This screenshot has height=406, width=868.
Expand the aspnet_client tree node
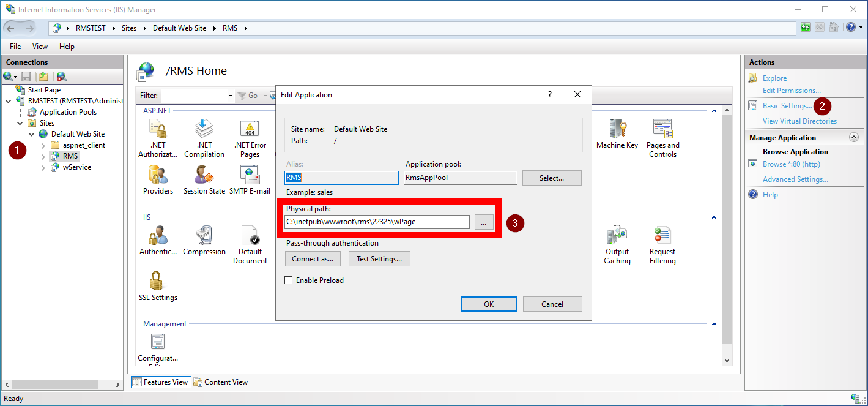click(43, 145)
